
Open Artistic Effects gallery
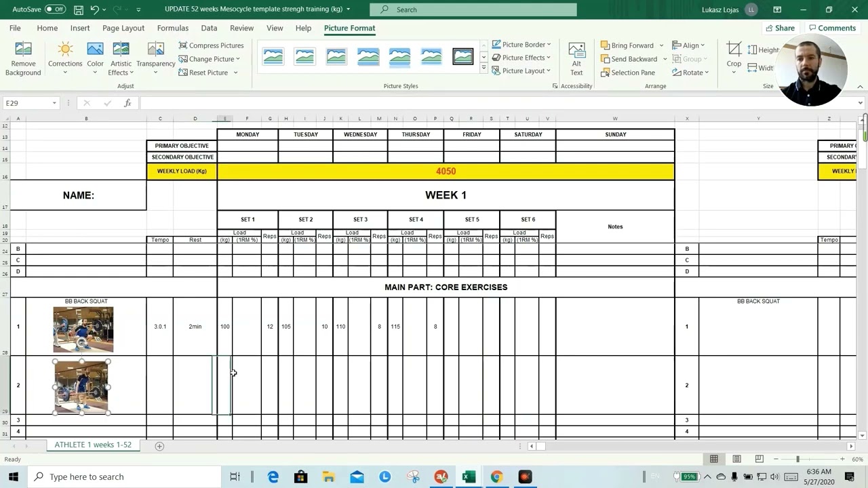(x=121, y=58)
